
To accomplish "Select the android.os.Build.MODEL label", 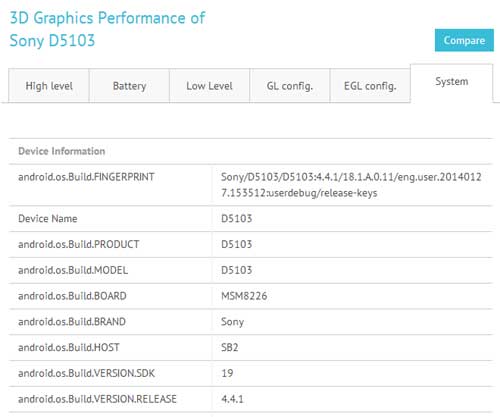I will [x=73, y=270].
